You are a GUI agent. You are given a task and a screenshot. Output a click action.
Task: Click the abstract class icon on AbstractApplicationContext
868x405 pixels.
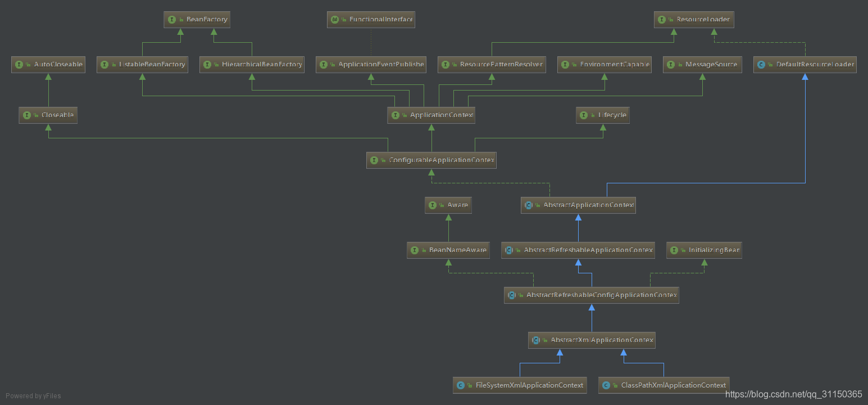[529, 205]
